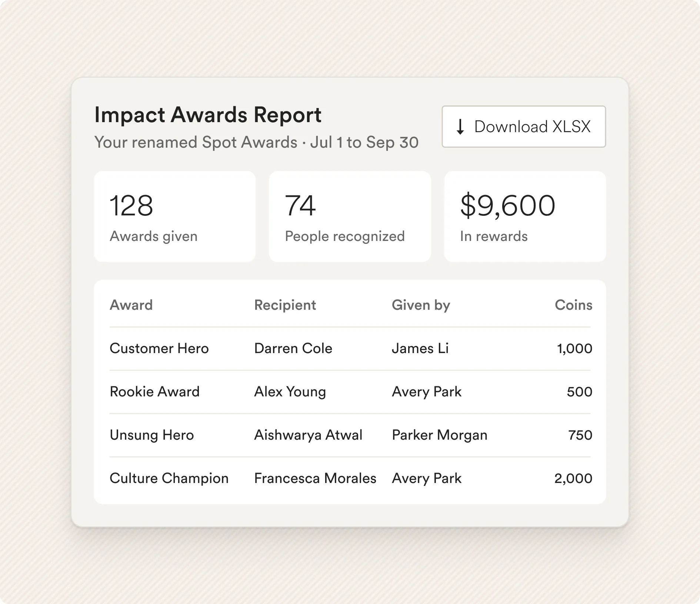Select the 74 People recognized card
The width and height of the screenshot is (700, 604).
pos(350,217)
